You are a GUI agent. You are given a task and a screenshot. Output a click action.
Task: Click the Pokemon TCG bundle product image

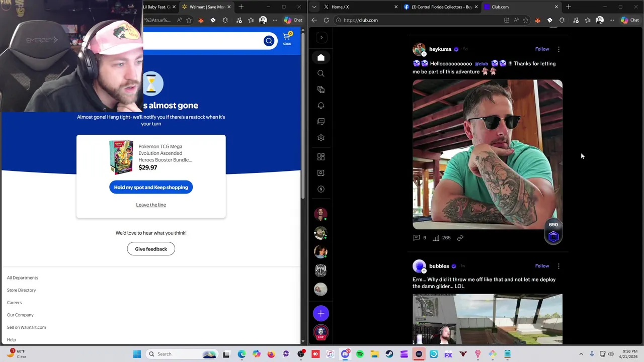click(121, 157)
